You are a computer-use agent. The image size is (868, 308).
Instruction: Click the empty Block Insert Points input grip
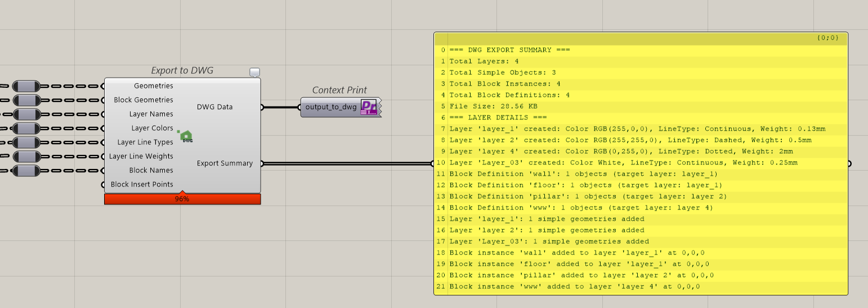pos(103,185)
